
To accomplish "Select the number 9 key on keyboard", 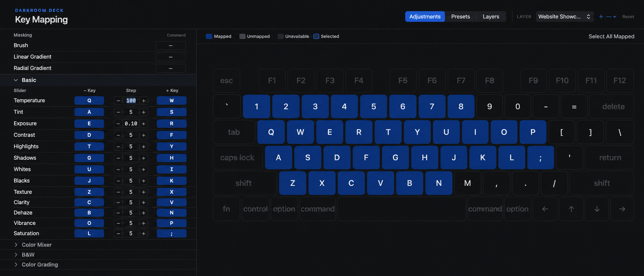I will point(489,107).
